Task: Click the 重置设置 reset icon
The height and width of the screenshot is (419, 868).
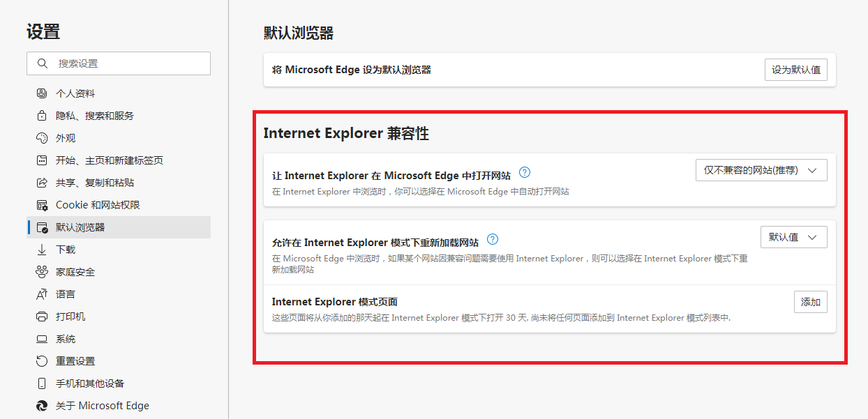Action: 41,360
